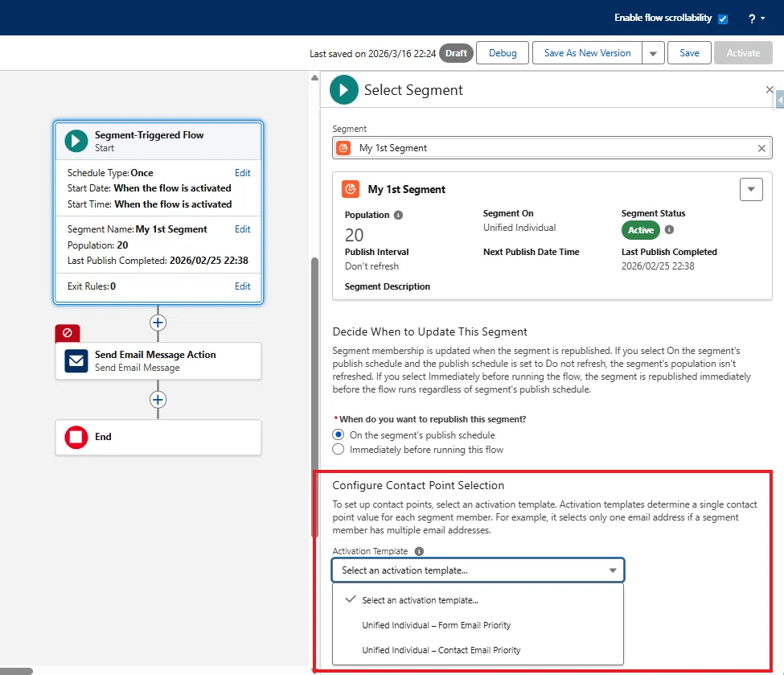Image resolution: width=784 pixels, height=675 pixels.
Task: Open Save As New Version dropdown arrow
Action: point(653,53)
